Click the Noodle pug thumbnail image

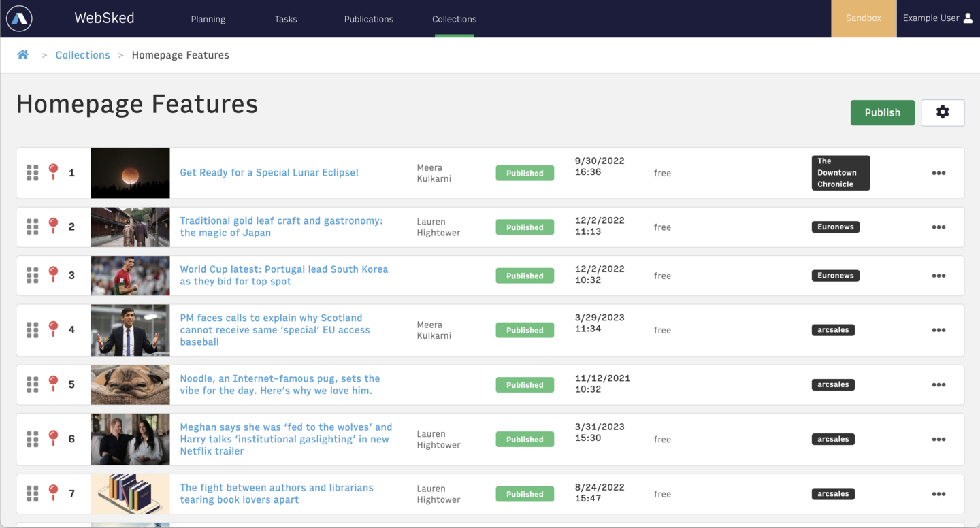pyautogui.click(x=130, y=384)
